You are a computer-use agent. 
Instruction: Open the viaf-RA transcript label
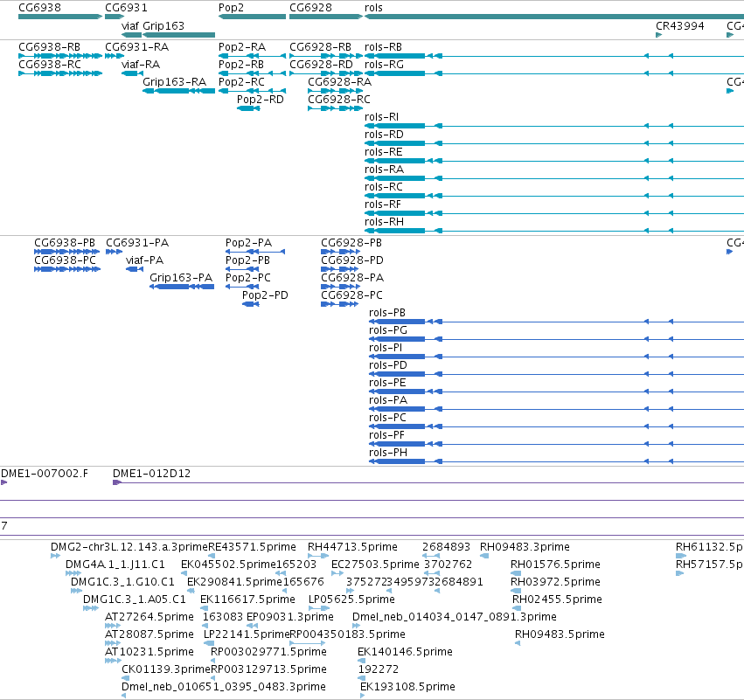coord(141,65)
